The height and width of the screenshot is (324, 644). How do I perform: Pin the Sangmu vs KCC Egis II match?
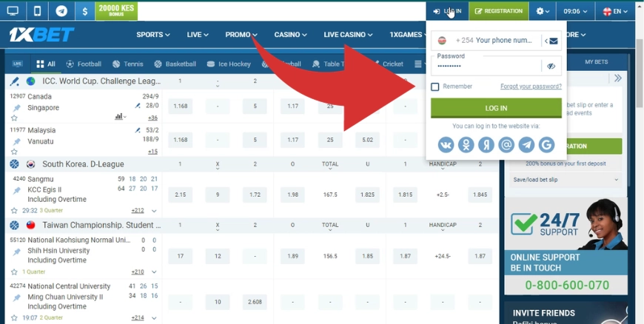(x=16, y=191)
